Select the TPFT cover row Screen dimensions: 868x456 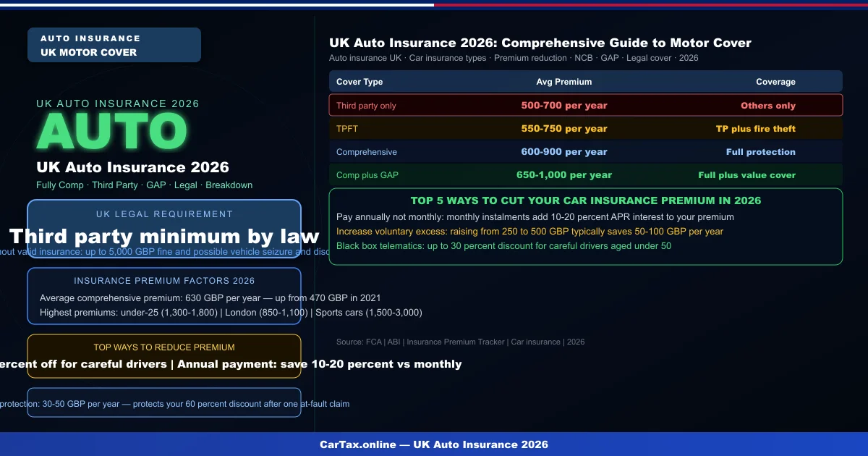586,128
